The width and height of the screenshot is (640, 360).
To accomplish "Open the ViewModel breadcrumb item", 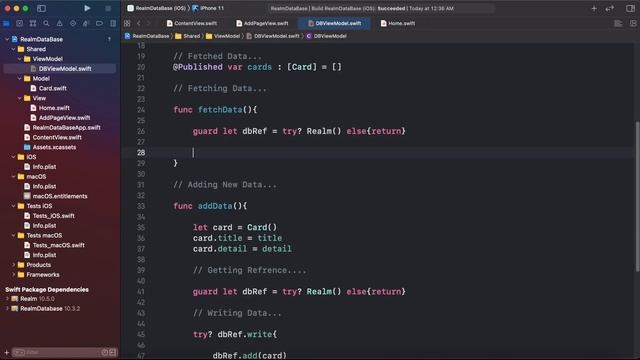I will (x=223, y=36).
